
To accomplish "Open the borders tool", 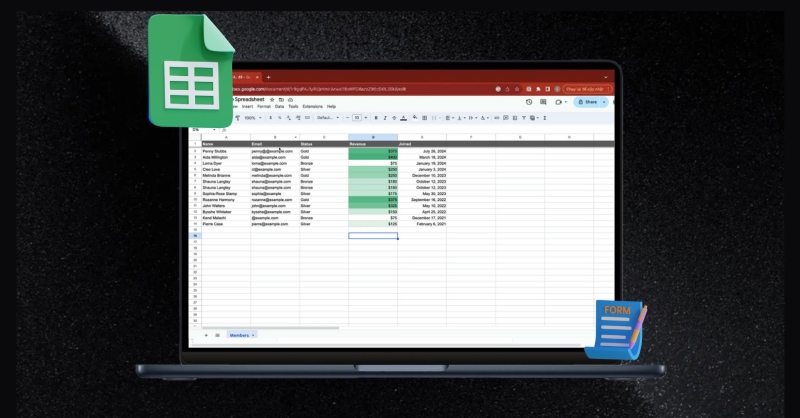I will click(x=424, y=118).
